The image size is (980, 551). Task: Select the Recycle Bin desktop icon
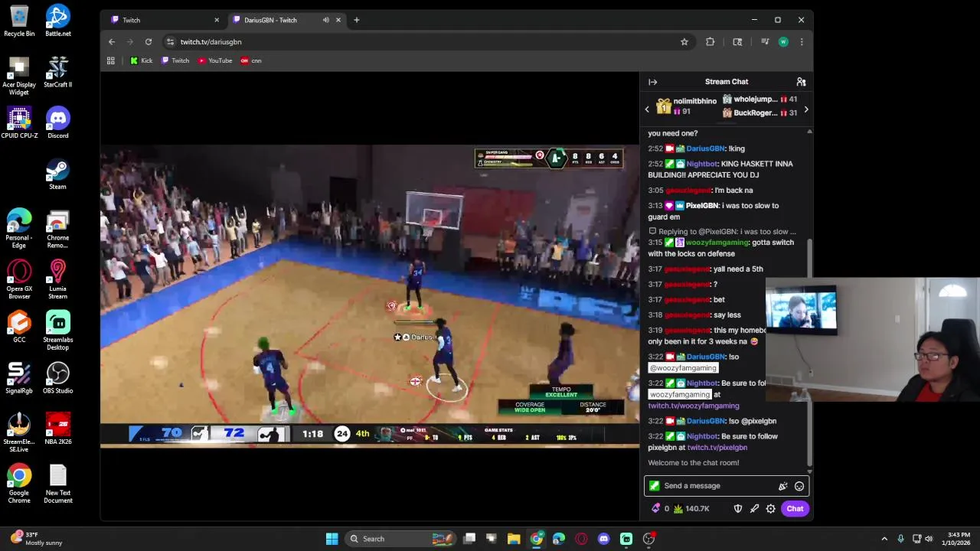[19, 21]
